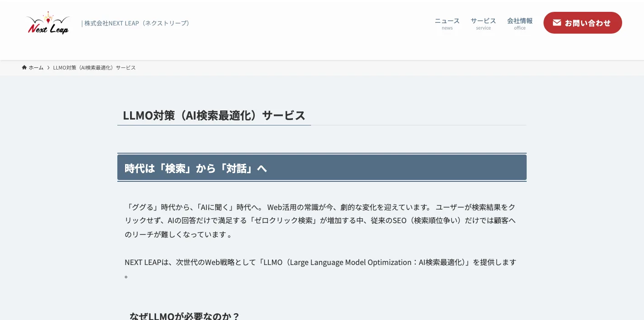This screenshot has width=644, height=320.
Task: Click the home icon in breadcrumb
Action: click(25, 67)
